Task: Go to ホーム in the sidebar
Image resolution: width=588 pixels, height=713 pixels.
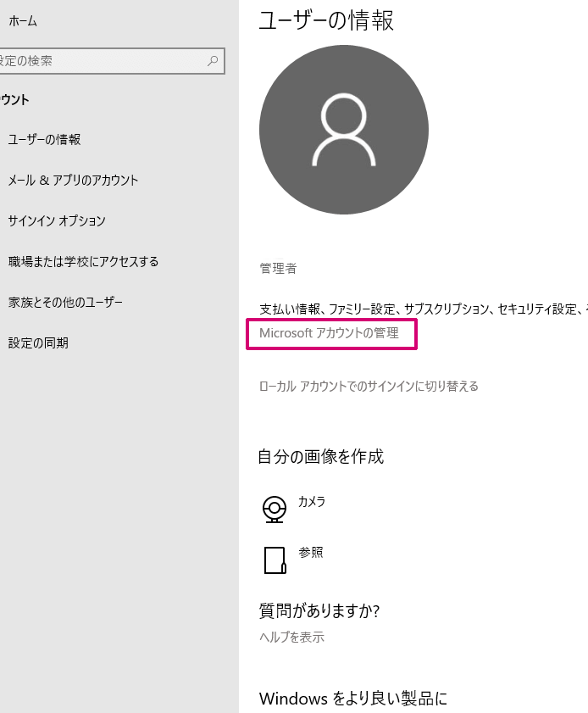Action: pyautogui.click(x=23, y=21)
